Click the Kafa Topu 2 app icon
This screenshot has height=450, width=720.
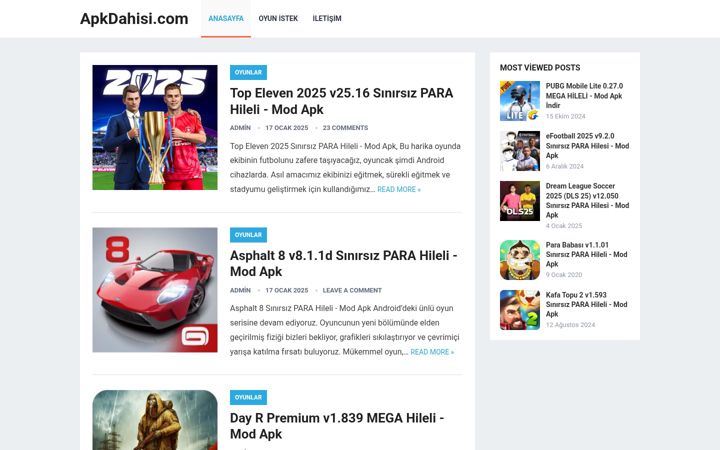(x=520, y=310)
